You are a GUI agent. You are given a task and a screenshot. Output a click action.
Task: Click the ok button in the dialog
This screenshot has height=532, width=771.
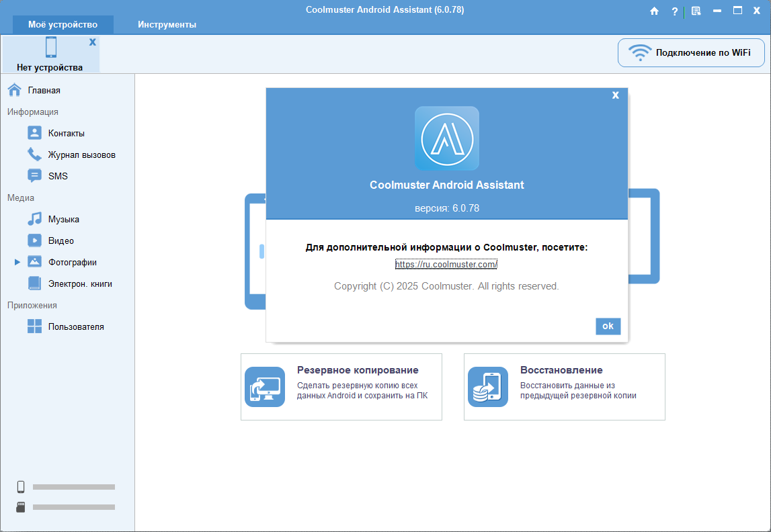tap(608, 326)
